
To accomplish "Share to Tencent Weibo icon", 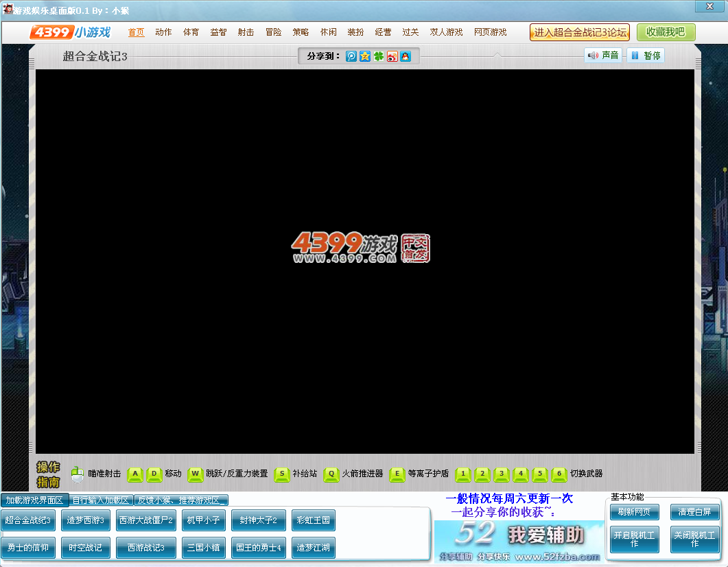I will click(351, 56).
